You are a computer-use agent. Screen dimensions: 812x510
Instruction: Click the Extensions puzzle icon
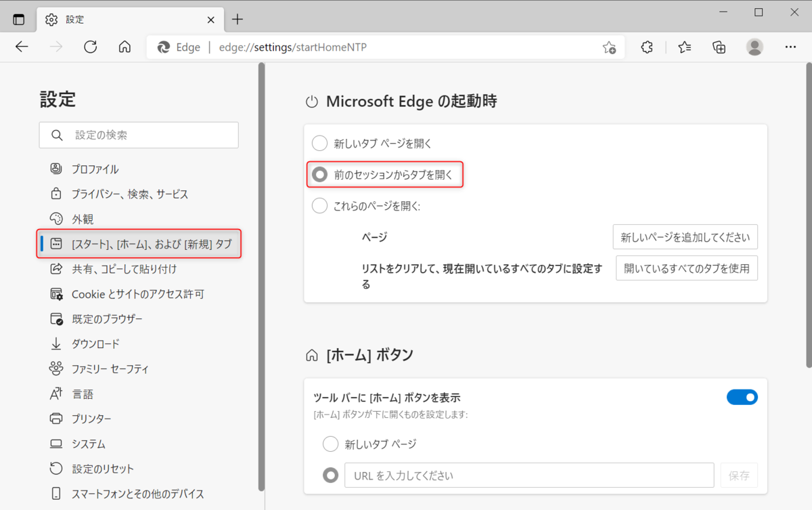646,47
